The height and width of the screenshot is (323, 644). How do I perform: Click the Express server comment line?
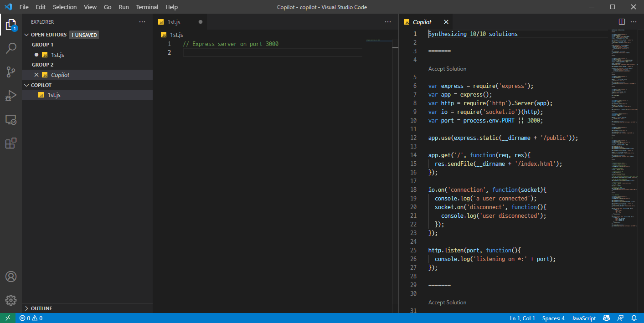pyautogui.click(x=230, y=44)
